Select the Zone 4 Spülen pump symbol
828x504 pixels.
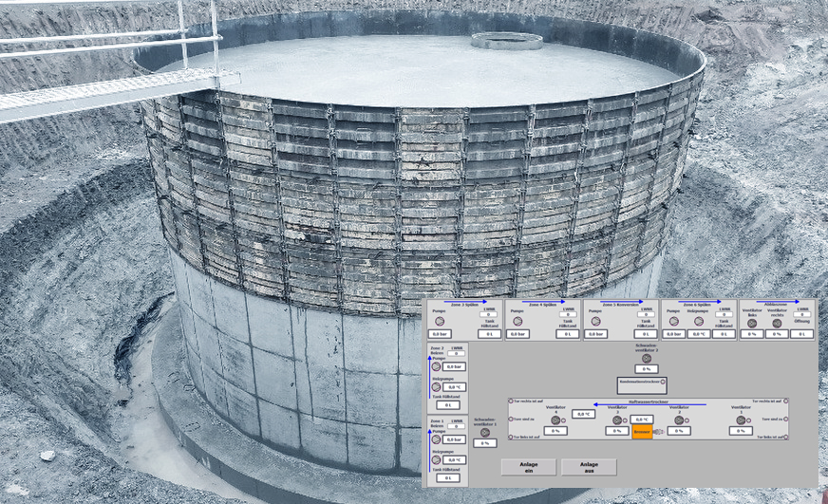tap(518, 322)
